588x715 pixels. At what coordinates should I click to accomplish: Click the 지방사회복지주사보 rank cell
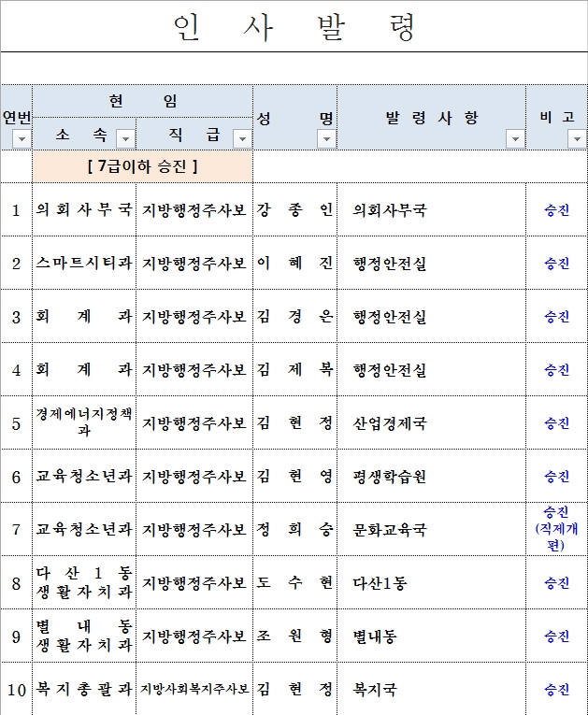[194, 690]
